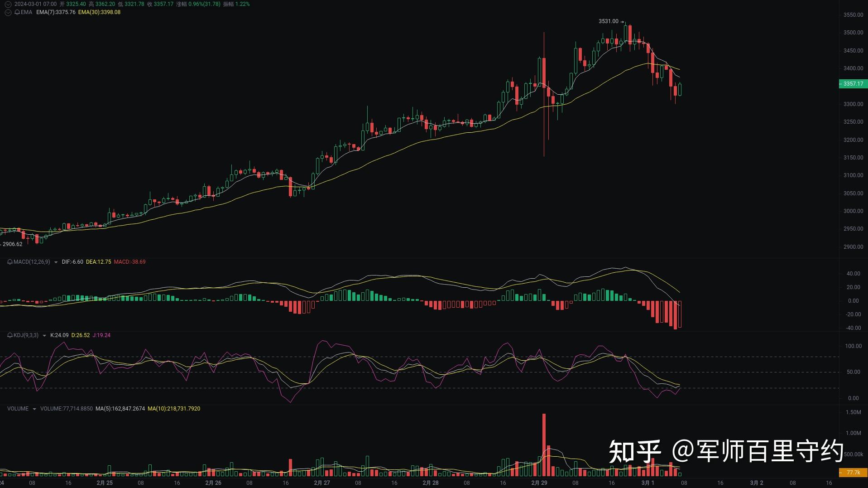
Task: Click the MACD:-38.69 value
Action: click(x=129, y=262)
